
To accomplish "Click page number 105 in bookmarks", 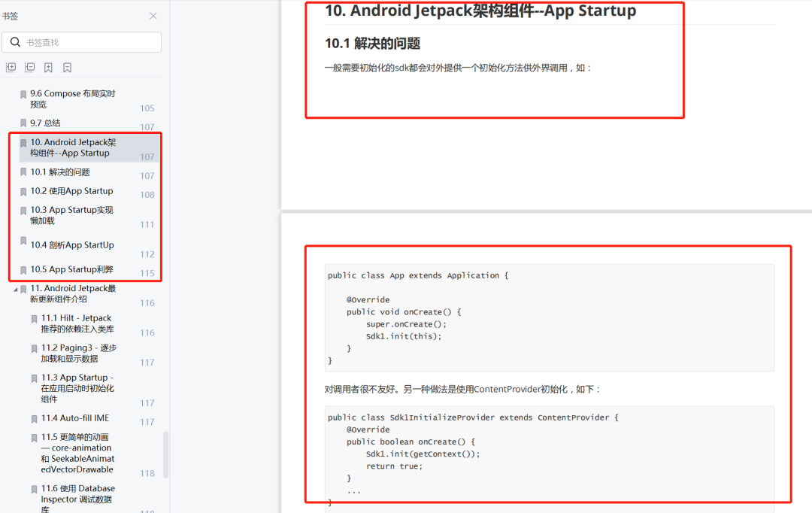I will [x=147, y=108].
